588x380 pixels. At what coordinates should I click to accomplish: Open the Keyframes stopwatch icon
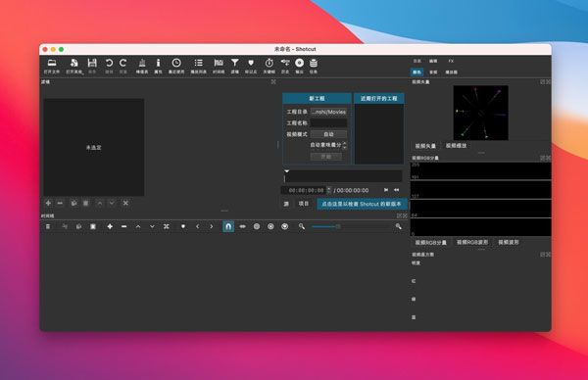click(x=269, y=66)
